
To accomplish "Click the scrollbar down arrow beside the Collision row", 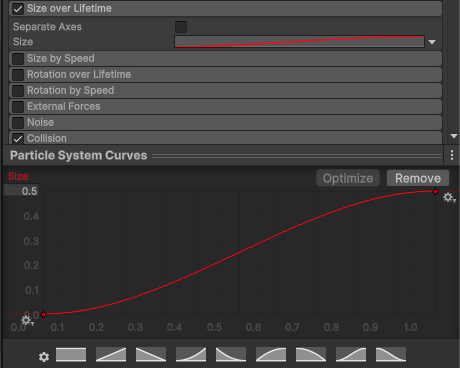I will pos(454,136).
